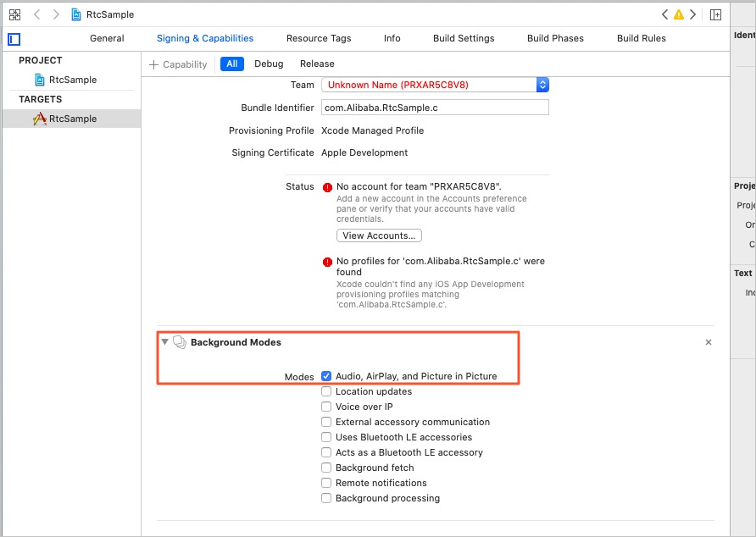Image resolution: width=756 pixels, height=537 pixels.
Task: Click the error icon next to 'No profiles'
Action: pos(327,262)
